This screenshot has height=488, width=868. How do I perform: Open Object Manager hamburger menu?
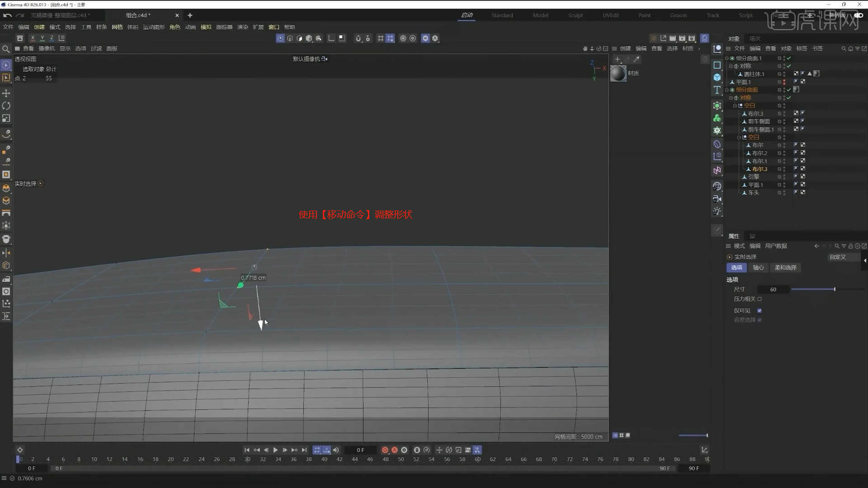tap(728, 49)
